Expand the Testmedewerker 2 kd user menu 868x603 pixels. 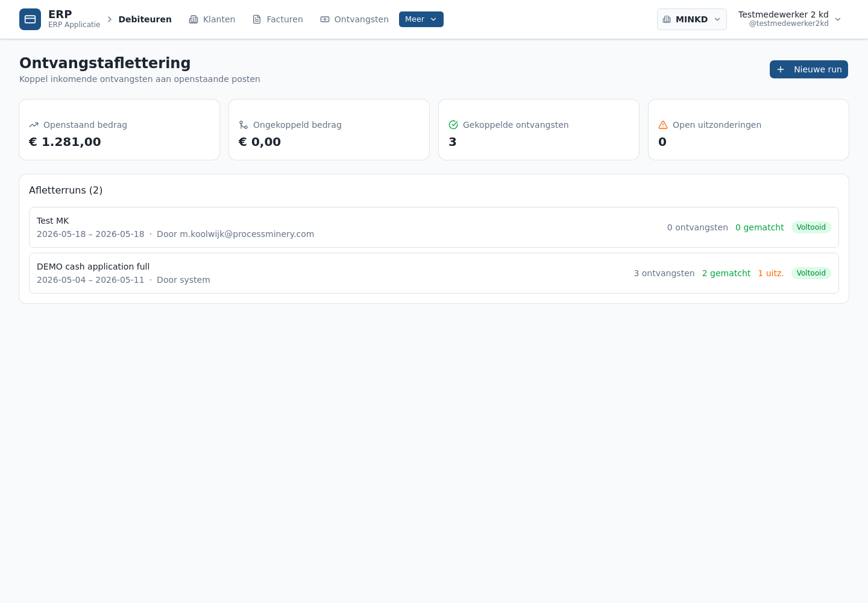tap(790, 19)
